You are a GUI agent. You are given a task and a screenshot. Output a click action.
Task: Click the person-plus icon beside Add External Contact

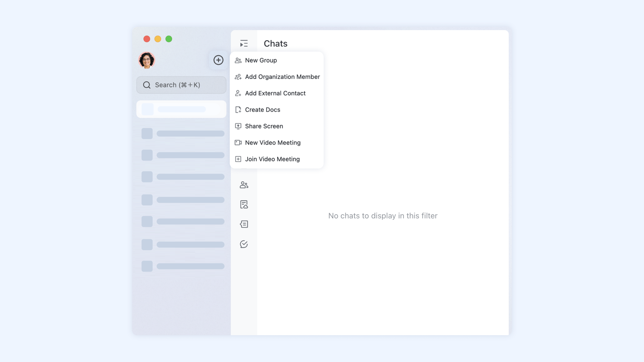238,93
